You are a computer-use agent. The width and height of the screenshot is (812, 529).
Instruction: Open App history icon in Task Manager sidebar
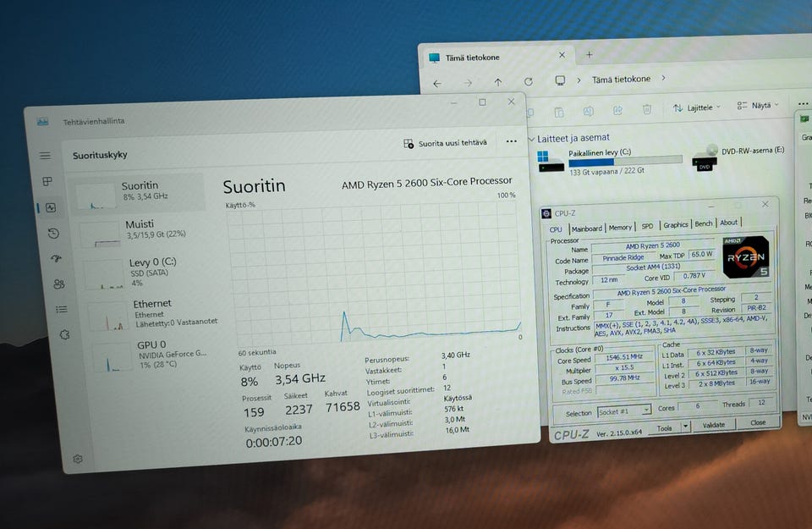[x=53, y=233]
